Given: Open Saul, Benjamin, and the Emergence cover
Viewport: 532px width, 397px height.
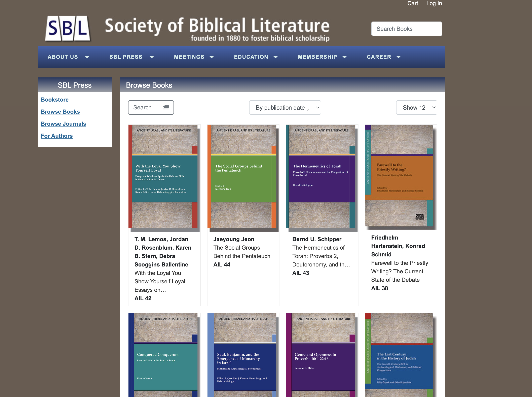Looking at the screenshot, I should click(243, 355).
